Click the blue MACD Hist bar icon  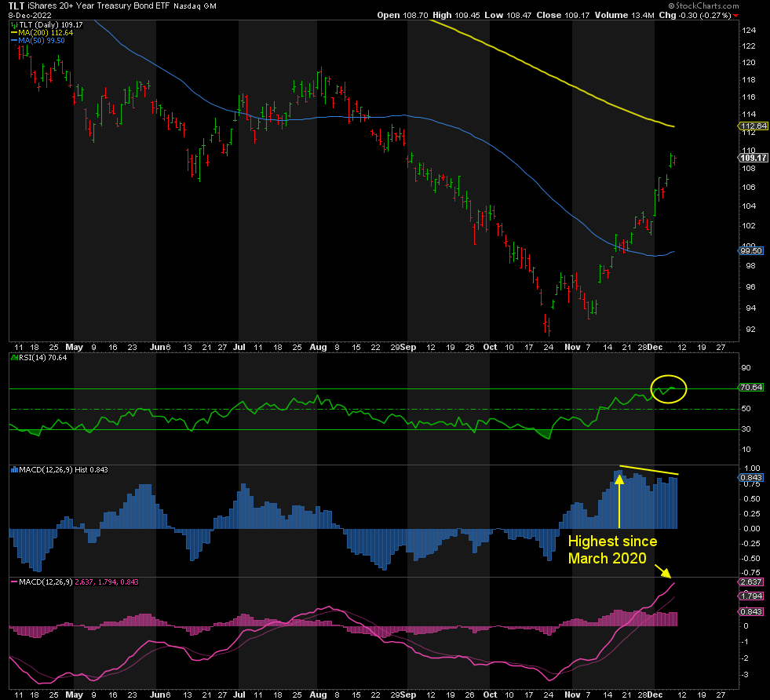pos(14,470)
